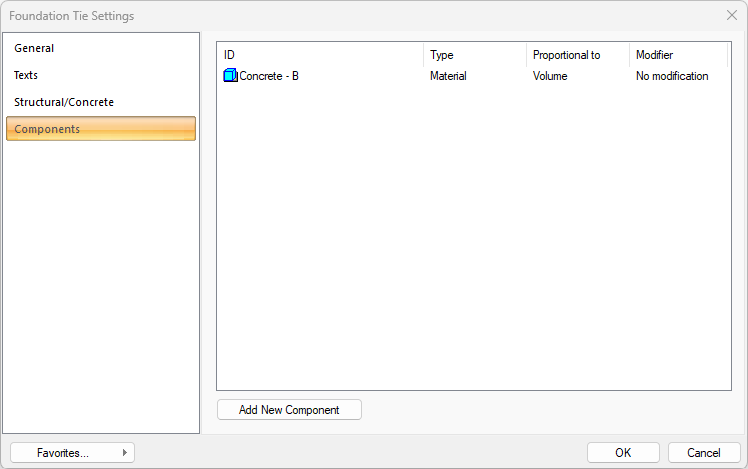Switch to the Texts page
This screenshot has height=469, width=748.
point(26,75)
